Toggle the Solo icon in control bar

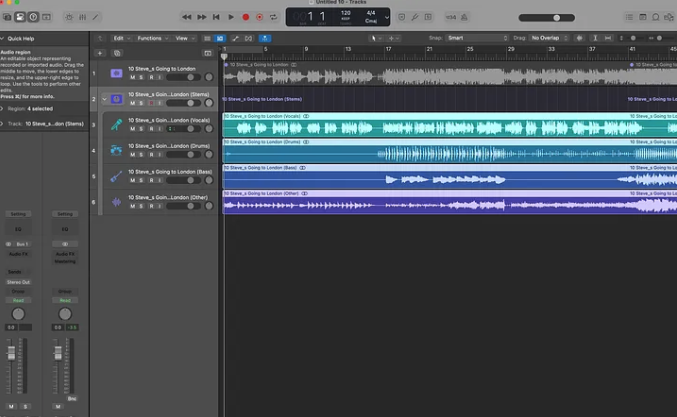pos(428,17)
